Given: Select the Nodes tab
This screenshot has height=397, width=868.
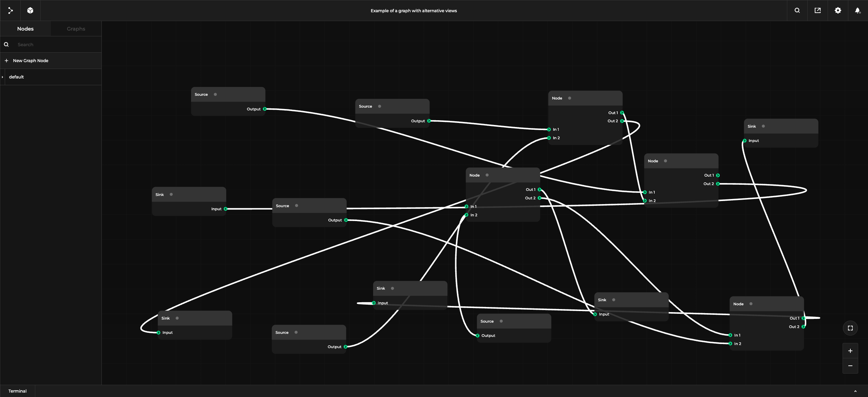Looking at the screenshot, I should click(25, 29).
